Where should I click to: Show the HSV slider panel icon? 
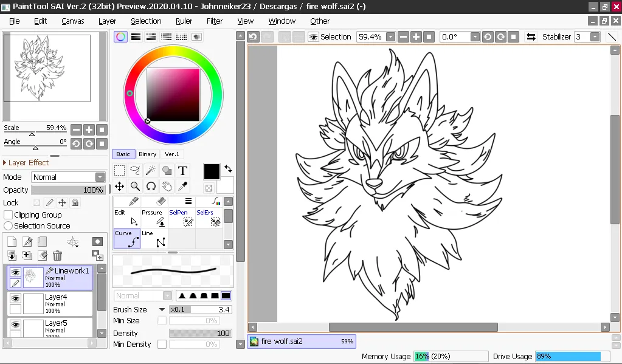[151, 37]
